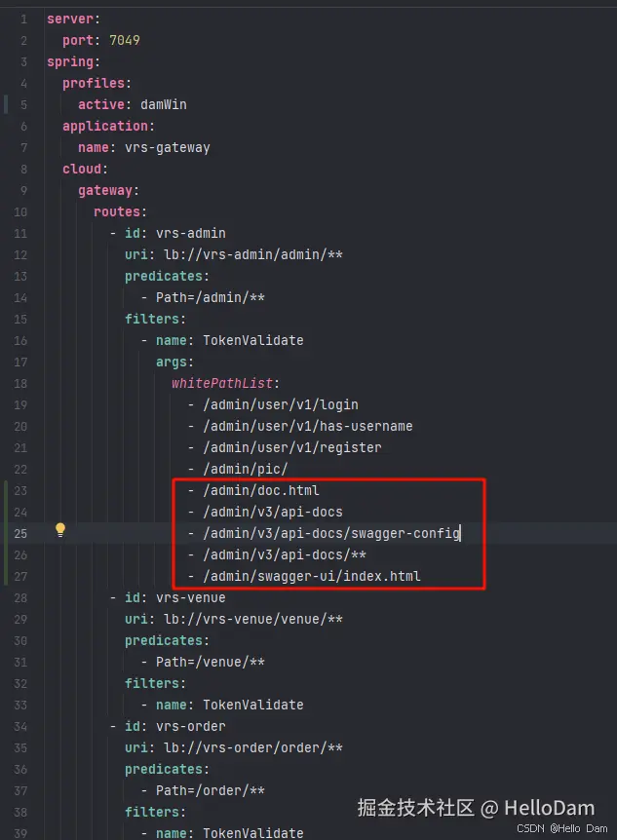Click the whitePathList key

click(x=222, y=383)
